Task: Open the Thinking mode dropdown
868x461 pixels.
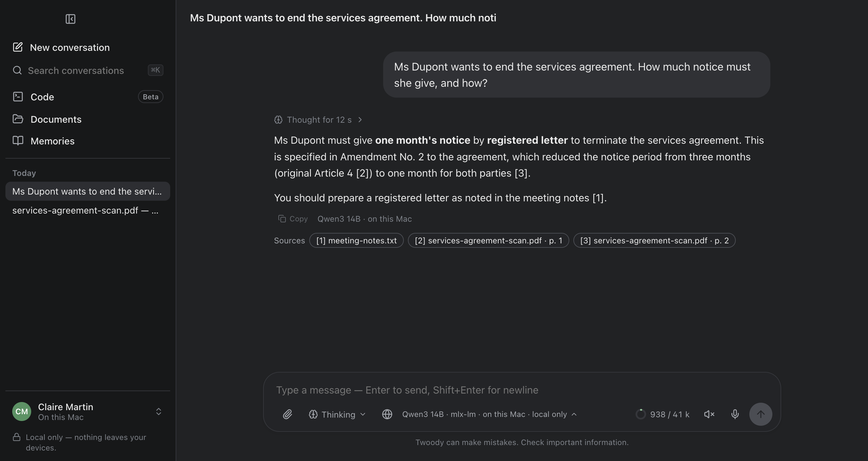Action: (x=337, y=415)
